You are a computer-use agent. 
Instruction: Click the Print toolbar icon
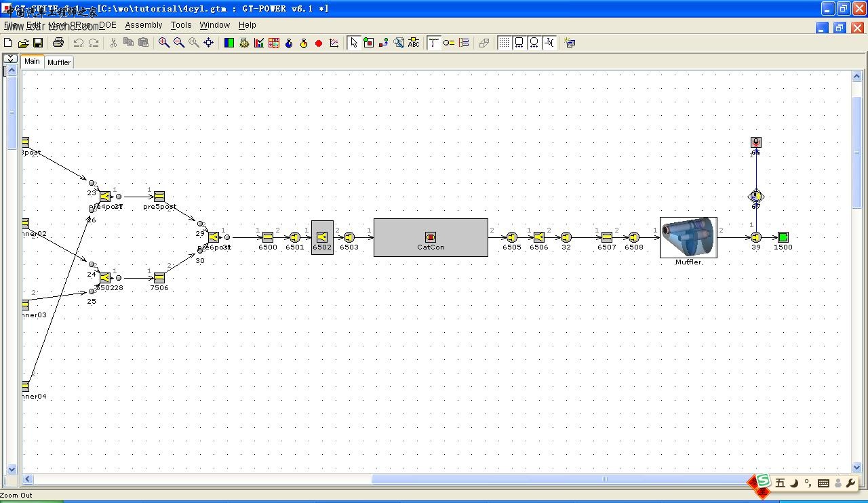58,43
